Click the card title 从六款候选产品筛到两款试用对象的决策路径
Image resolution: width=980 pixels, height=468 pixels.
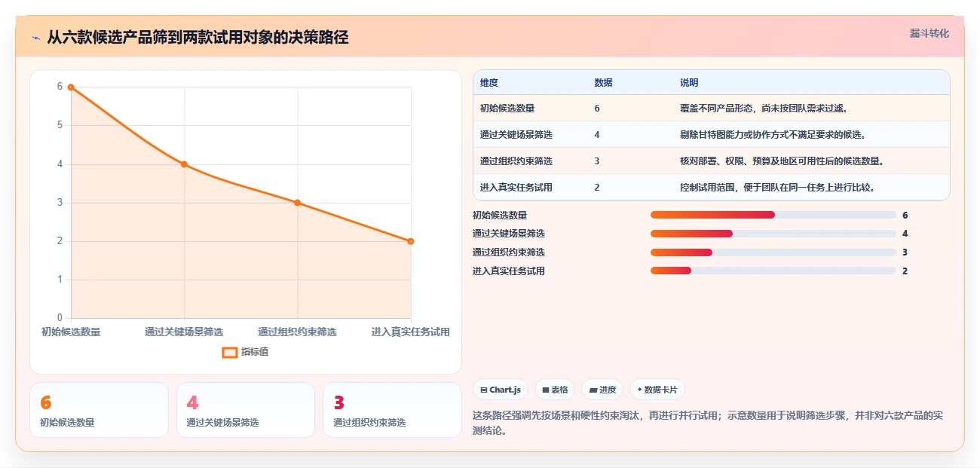pyautogui.click(x=198, y=38)
